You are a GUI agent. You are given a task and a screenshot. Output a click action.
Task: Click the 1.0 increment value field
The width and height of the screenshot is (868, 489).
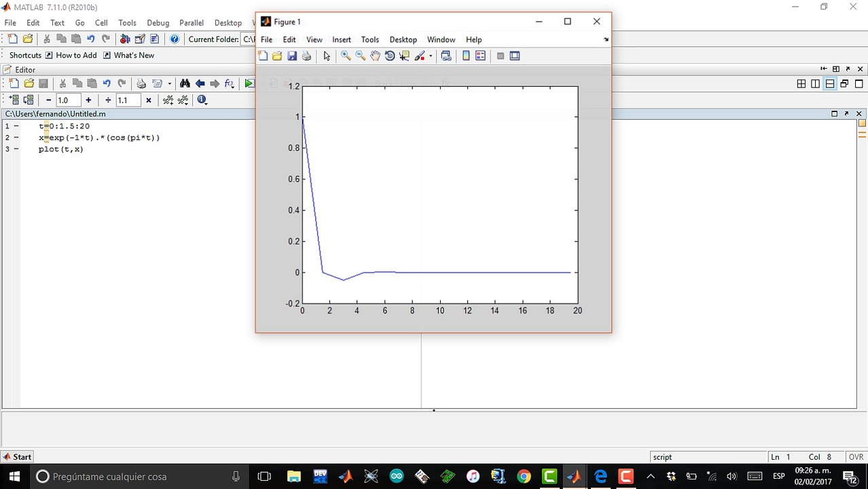coord(68,100)
